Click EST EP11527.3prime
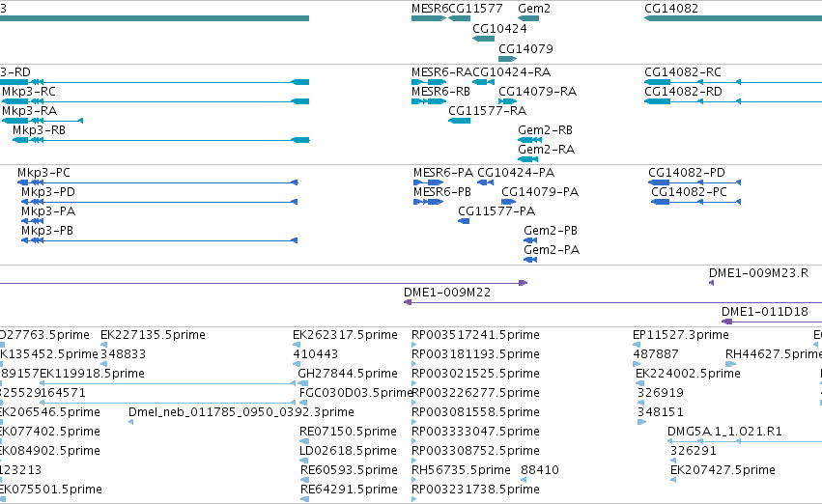822x504 pixels. click(x=681, y=335)
